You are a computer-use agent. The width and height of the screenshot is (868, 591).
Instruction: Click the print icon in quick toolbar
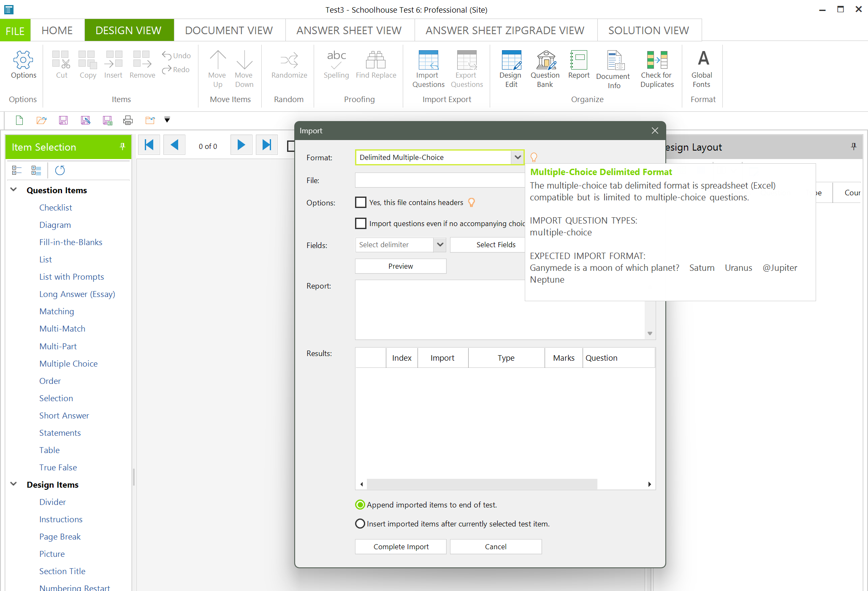127,121
